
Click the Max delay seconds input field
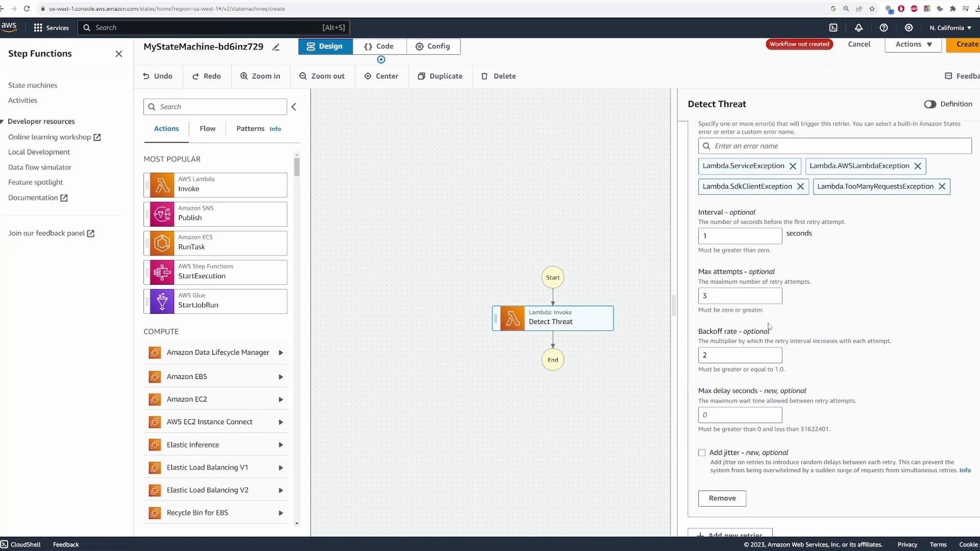[x=740, y=415]
